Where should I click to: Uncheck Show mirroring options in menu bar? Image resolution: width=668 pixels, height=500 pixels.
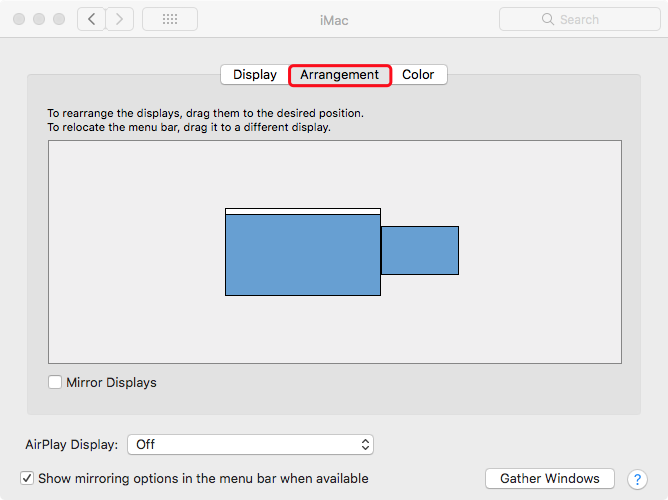(x=27, y=478)
